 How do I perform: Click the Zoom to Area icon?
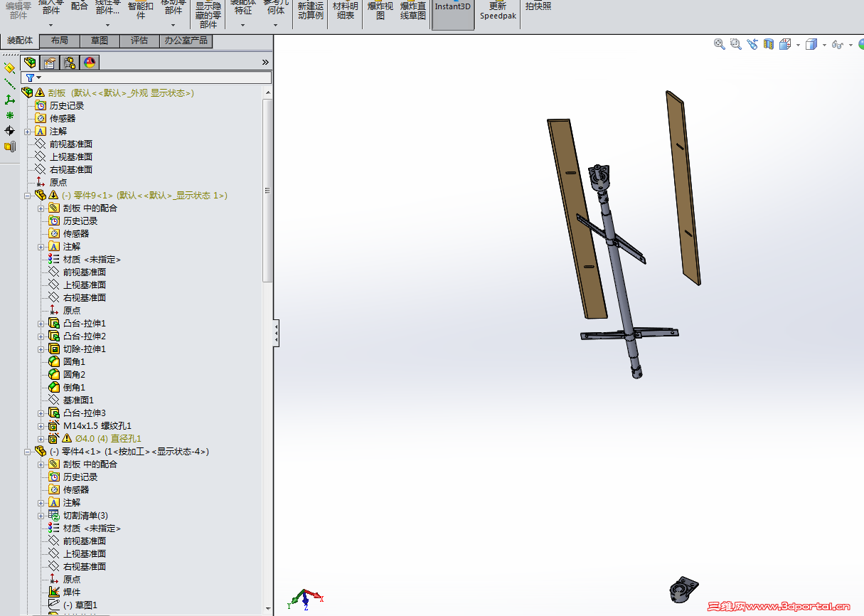[x=736, y=44]
